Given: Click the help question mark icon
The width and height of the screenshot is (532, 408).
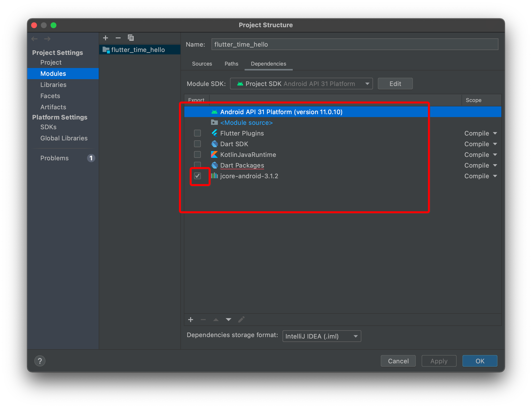Looking at the screenshot, I should click(40, 361).
